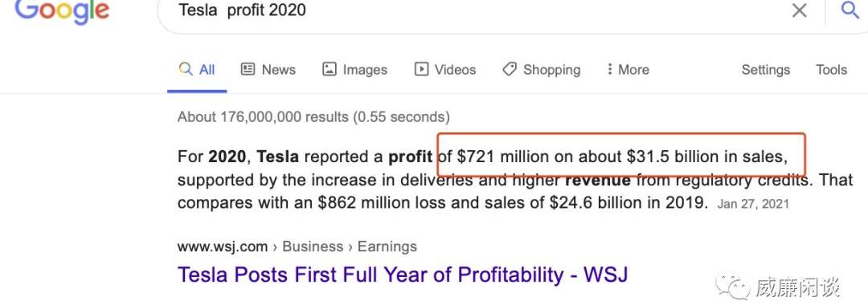Click the Shopping tag icon

510,69
